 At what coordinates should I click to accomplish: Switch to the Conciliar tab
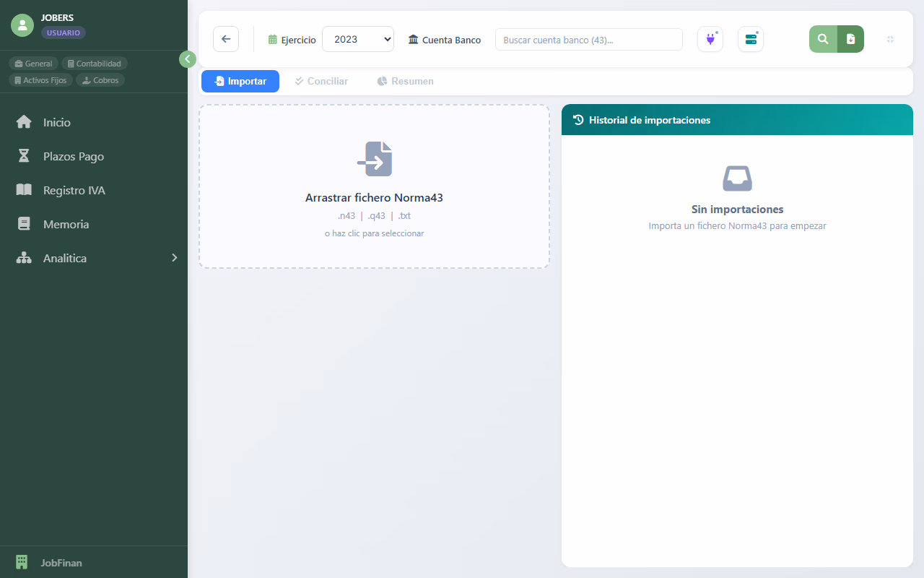pos(321,81)
